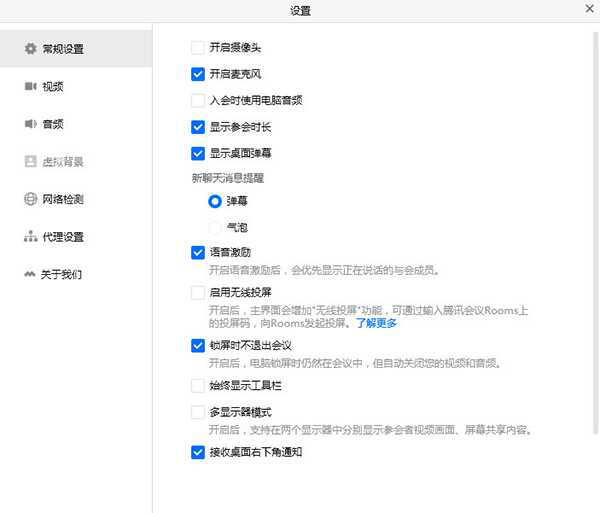Uncheck 接收桌面右下角通知
The image size is (600, 513).
point(198,452)
